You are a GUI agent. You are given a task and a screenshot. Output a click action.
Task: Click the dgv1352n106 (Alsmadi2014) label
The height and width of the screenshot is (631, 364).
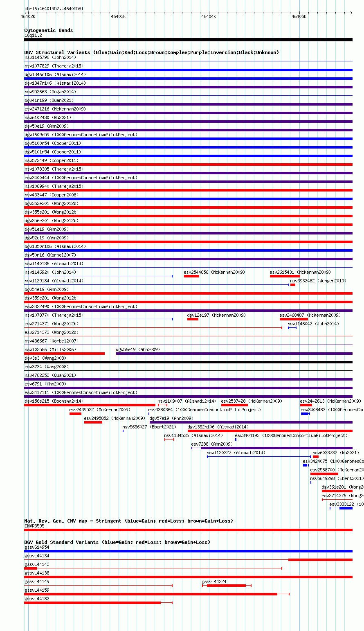[x=218, y=427]
